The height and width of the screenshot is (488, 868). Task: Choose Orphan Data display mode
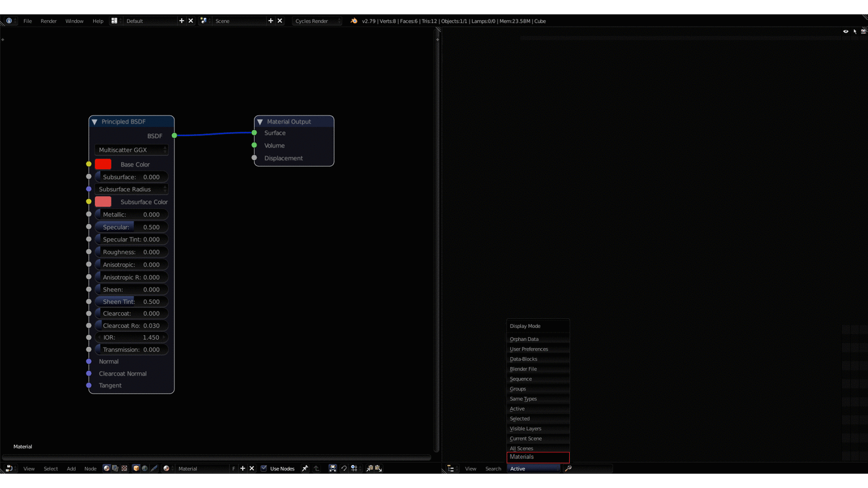(538, 339)
